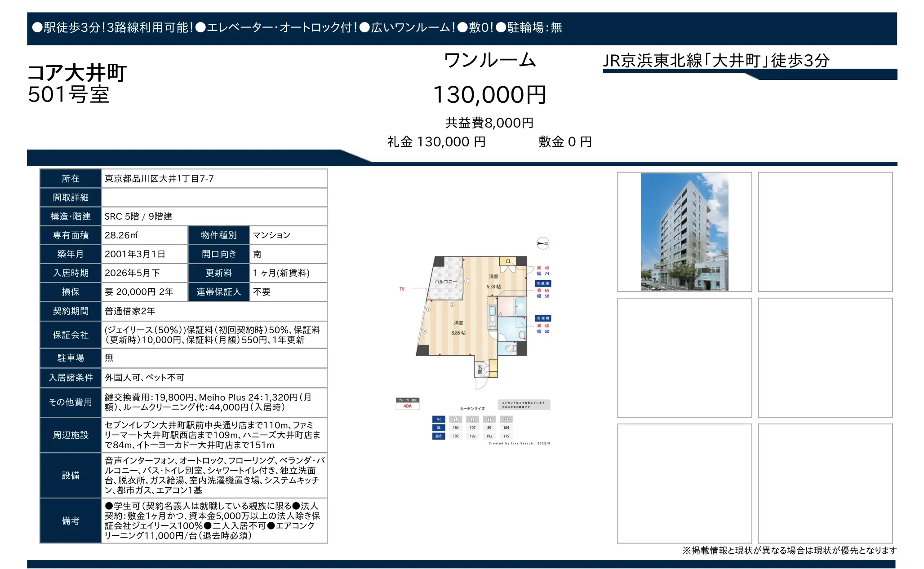
Task: Click the 玄関 entrance area on floor plan
Action: (x=480, y=370)
